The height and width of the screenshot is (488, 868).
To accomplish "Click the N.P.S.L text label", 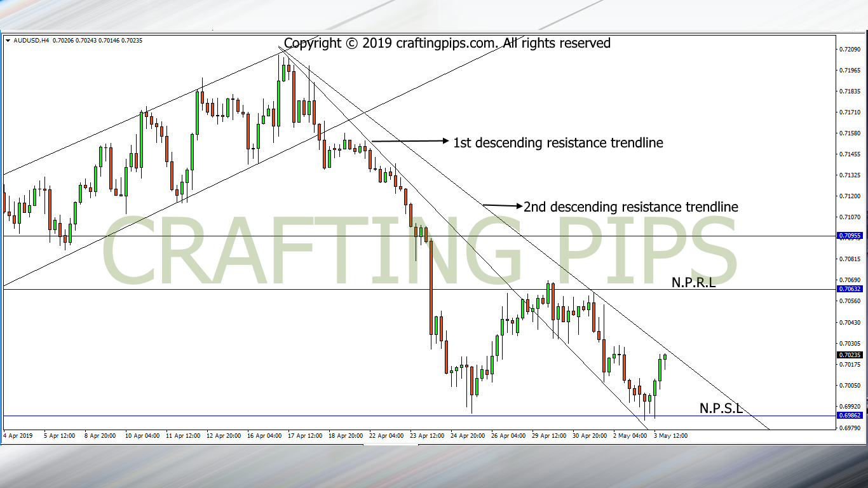I will pos(721,409).
